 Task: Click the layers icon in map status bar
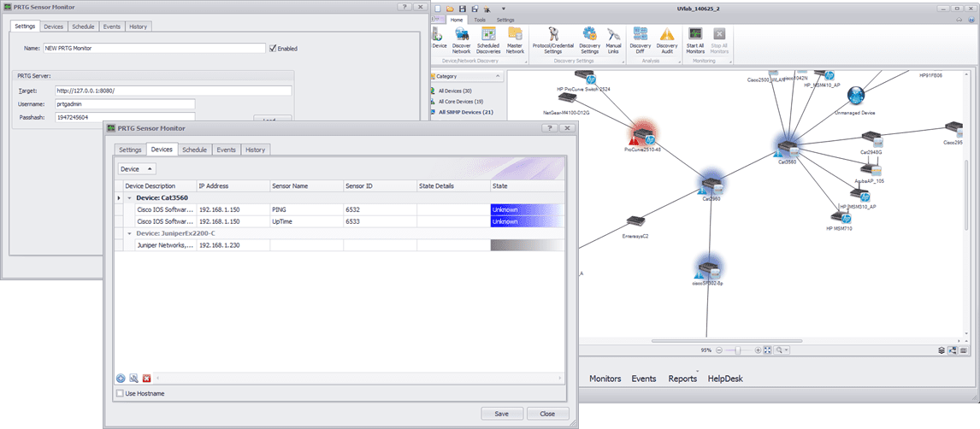click(x=942, y=350)
